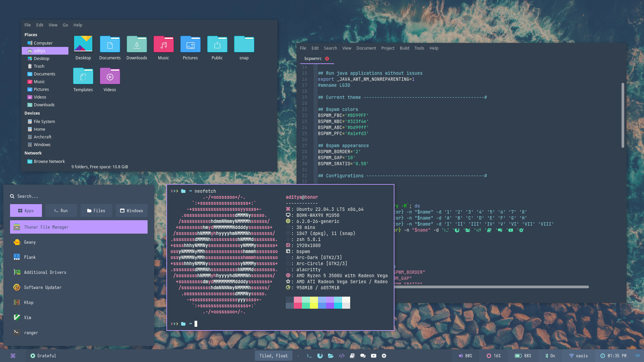Switch to the Files tab in launcher
The height and width of the screenshot is (362, 644).
click(x=96, y=210)
